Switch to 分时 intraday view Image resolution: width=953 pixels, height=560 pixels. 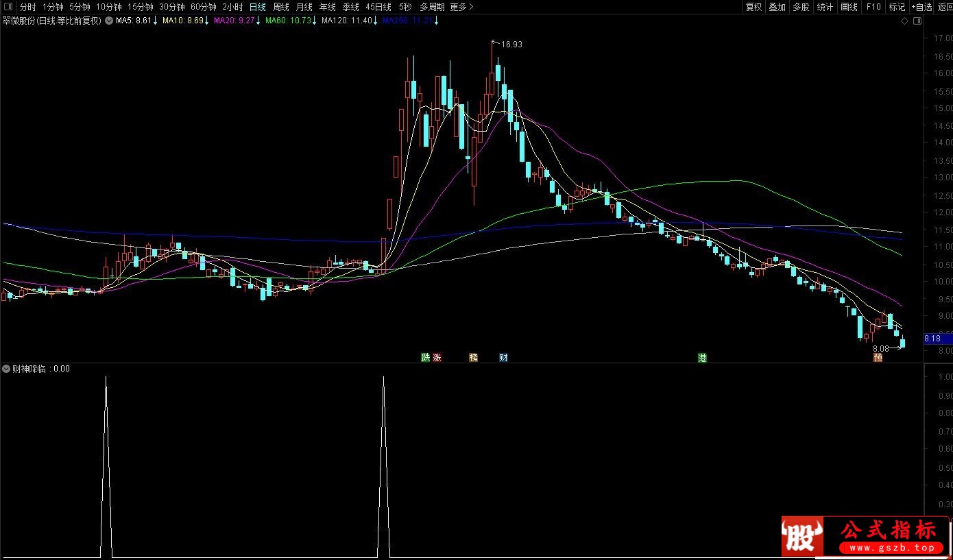click(27, 7)
